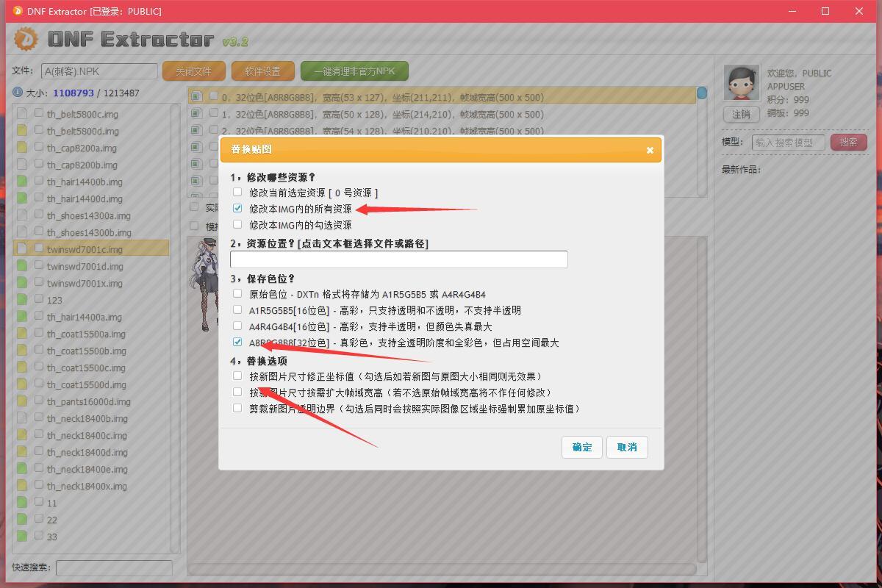Screen dimensions: 882x588
Task: Click file icon of entry 33
Action: (22, 537)
